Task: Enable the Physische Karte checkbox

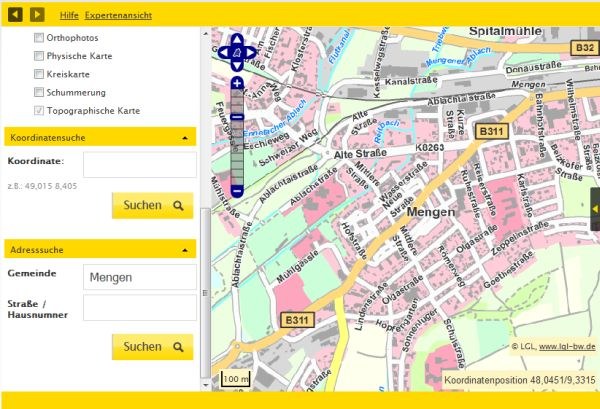Action: 39,56
